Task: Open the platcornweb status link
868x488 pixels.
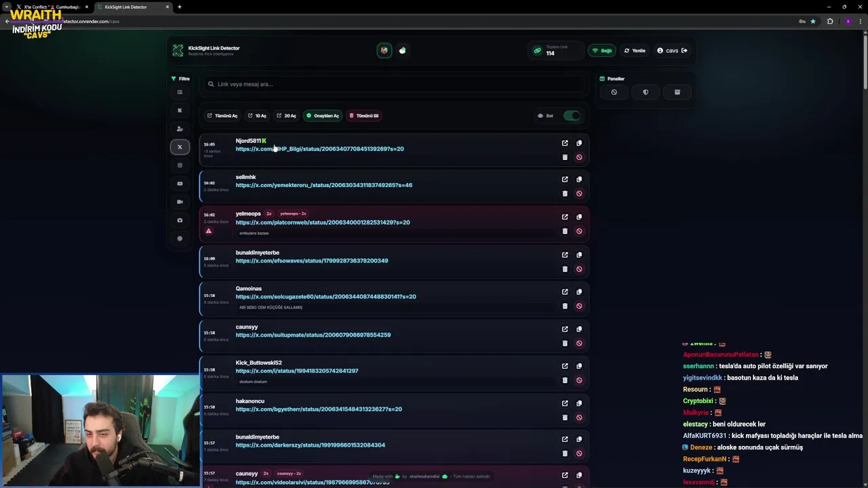Action: coord(323,222)
